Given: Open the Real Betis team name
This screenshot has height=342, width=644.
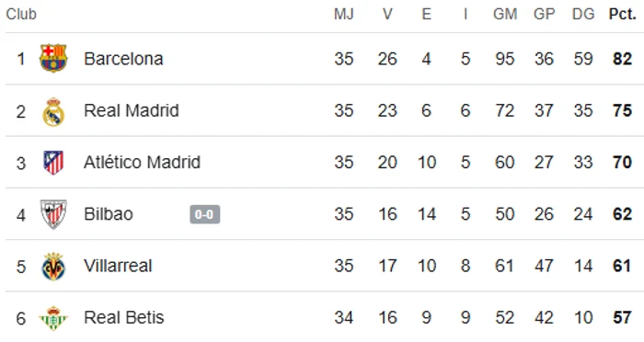Looking at the screenshot, I should (123, 317).
